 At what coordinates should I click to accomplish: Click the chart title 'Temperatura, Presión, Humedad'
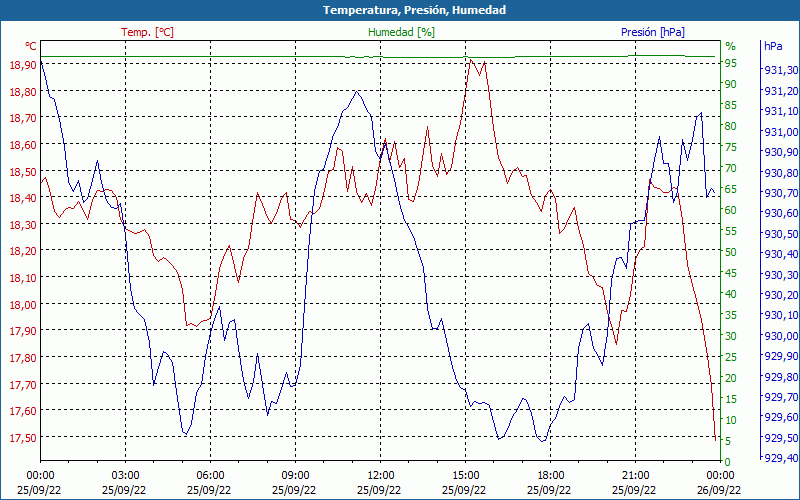coord(414,10)
